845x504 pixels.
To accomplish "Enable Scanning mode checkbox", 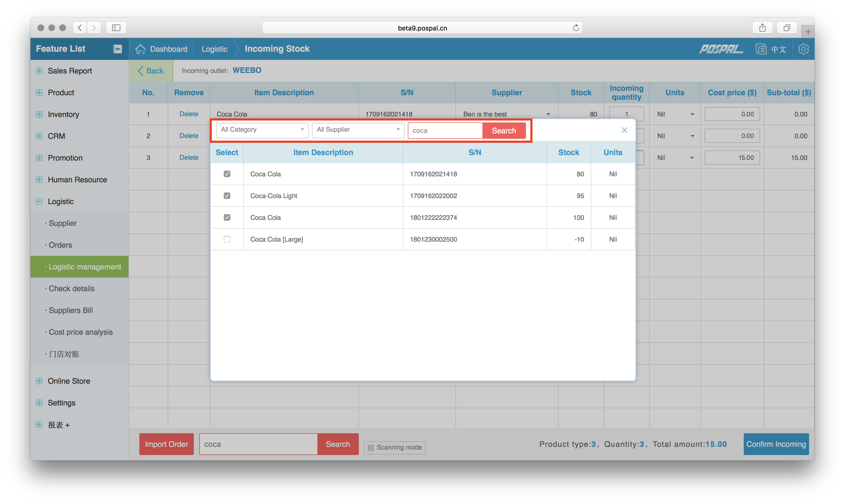I will coord(371,447).
